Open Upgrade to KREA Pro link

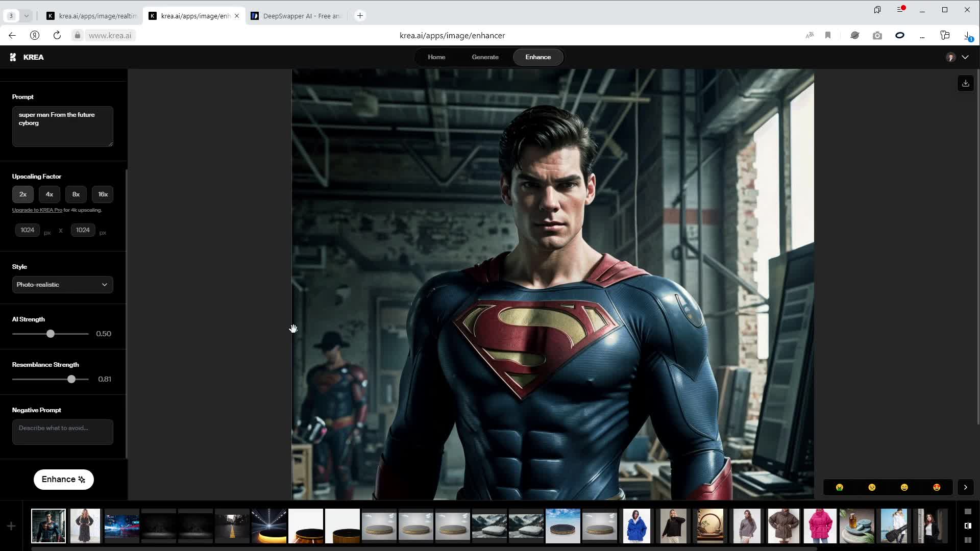point(37,210)
